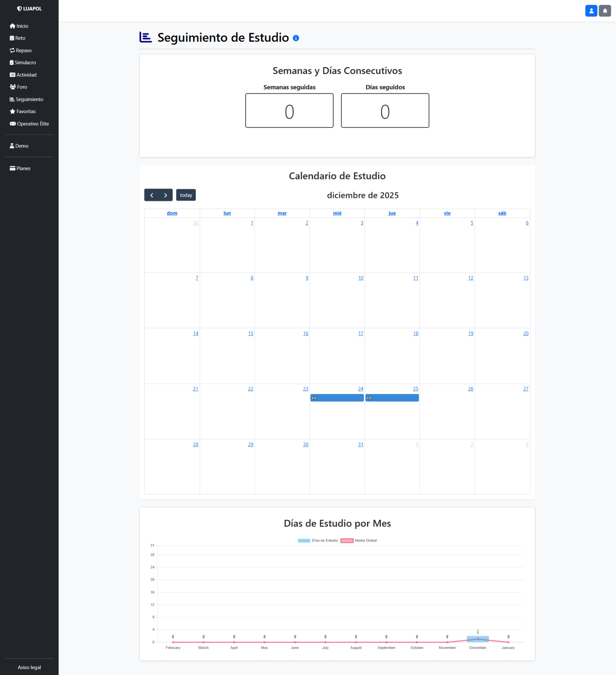Click the eye event on December 25
Image resolution: width=616 pixels, height=675 pixels.
coord(392,398)
